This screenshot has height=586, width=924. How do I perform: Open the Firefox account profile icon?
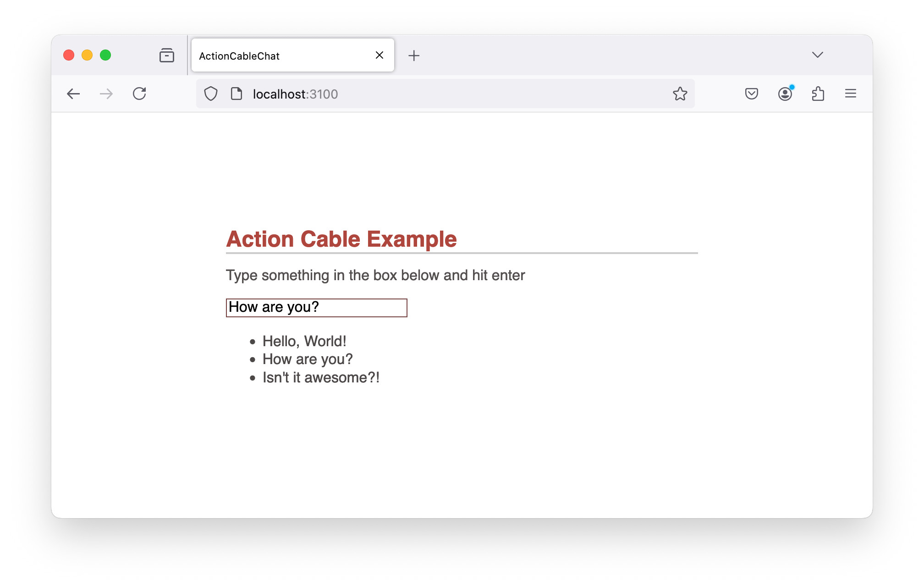click(x=785, y=94)
